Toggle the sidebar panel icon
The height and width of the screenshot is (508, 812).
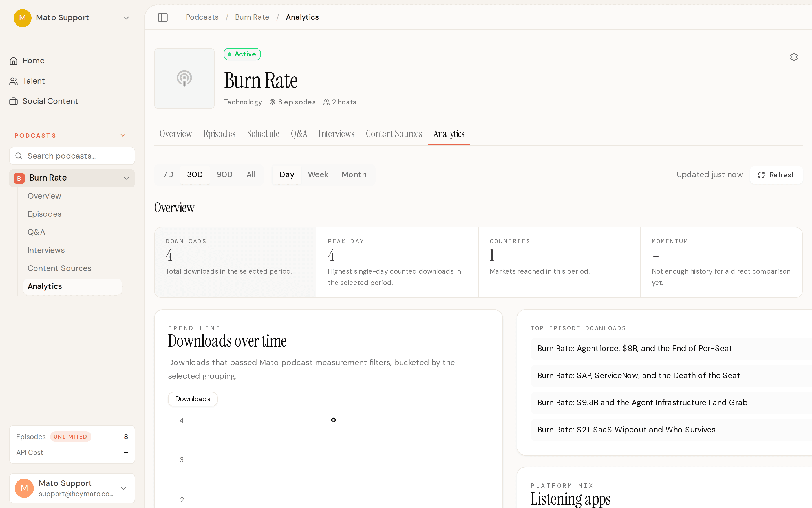click(x=163, y=17)
